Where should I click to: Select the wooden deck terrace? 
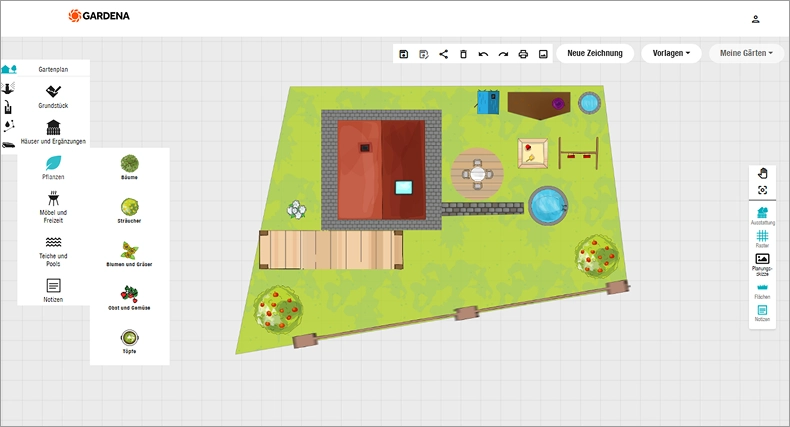pos(331,250)
